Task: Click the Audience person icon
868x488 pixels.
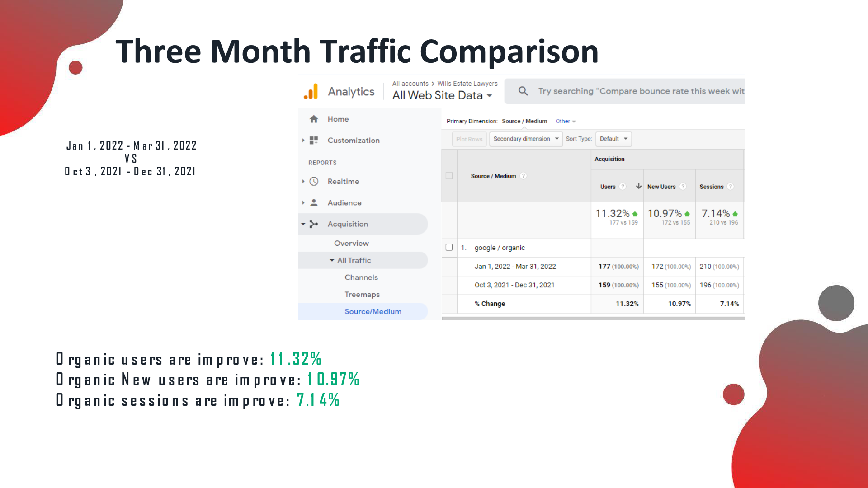Action: point(314,202)
